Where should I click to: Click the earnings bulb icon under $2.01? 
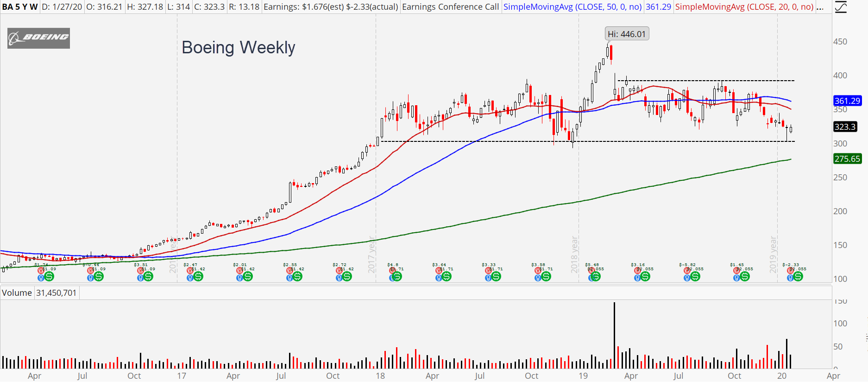pos(239,278)
